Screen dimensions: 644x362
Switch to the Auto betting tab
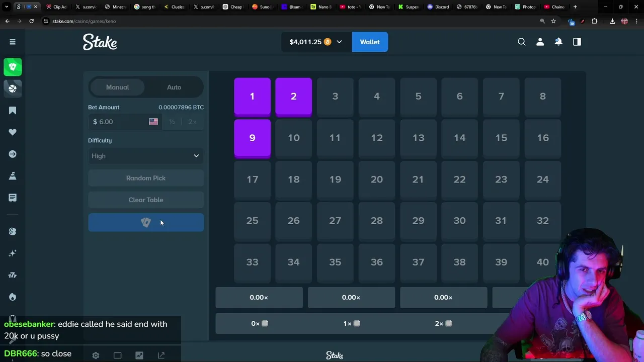[174, 87]
